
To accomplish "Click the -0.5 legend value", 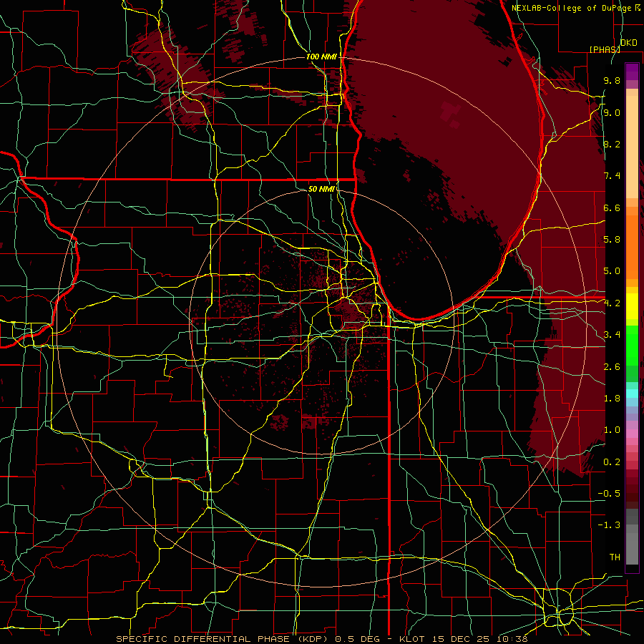I will [x=609, y=494].
